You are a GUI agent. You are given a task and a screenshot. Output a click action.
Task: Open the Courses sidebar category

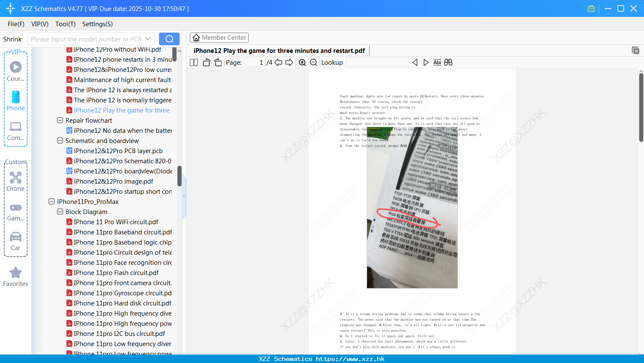click(16, 71)
